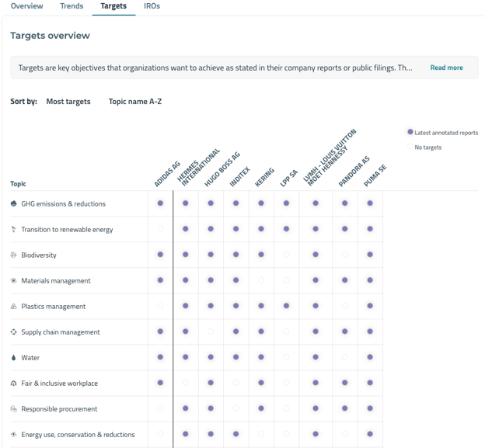
Task: Open the Responsible procurement topic
Action: coord(59,409)
